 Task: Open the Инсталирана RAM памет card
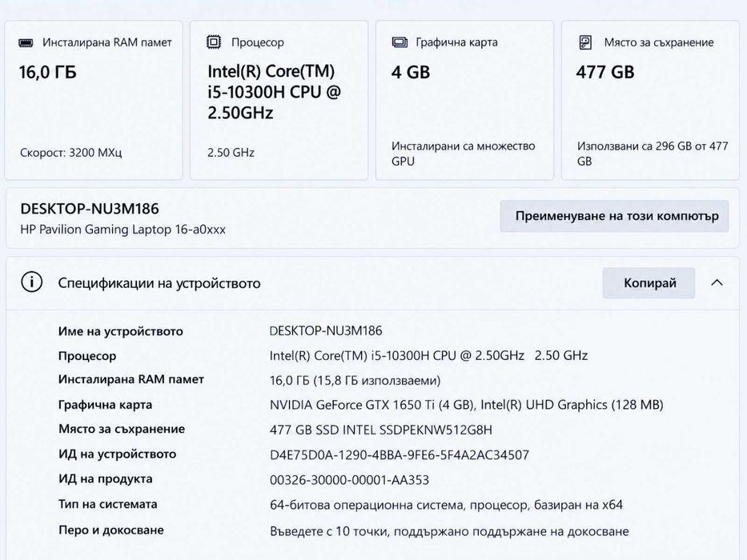click(x=94, y=100)
